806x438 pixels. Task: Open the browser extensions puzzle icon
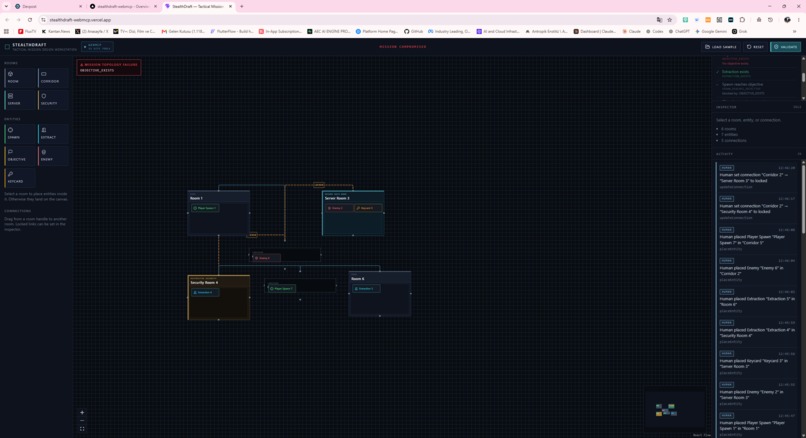(742, 20)
